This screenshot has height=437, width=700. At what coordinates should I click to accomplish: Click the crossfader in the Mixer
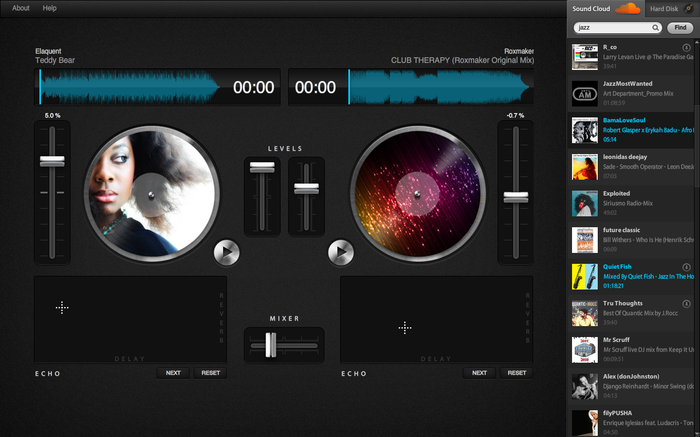pos(270,345)
